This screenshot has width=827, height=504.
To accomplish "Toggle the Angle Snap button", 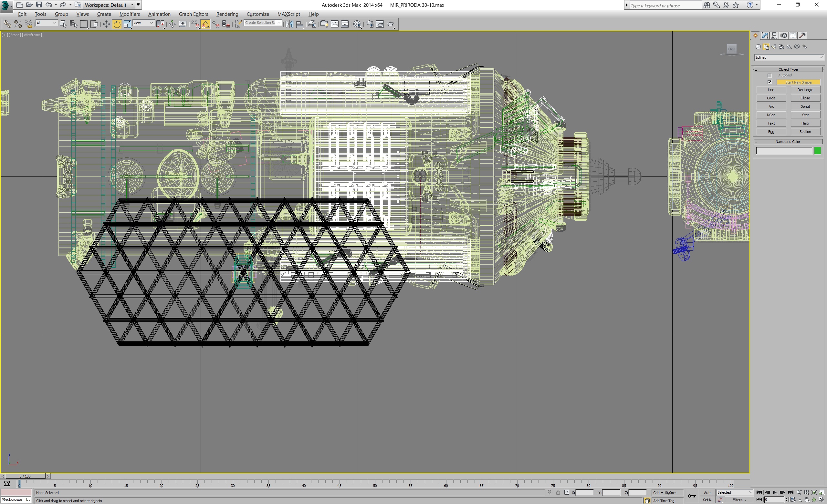I will point(205,24).
